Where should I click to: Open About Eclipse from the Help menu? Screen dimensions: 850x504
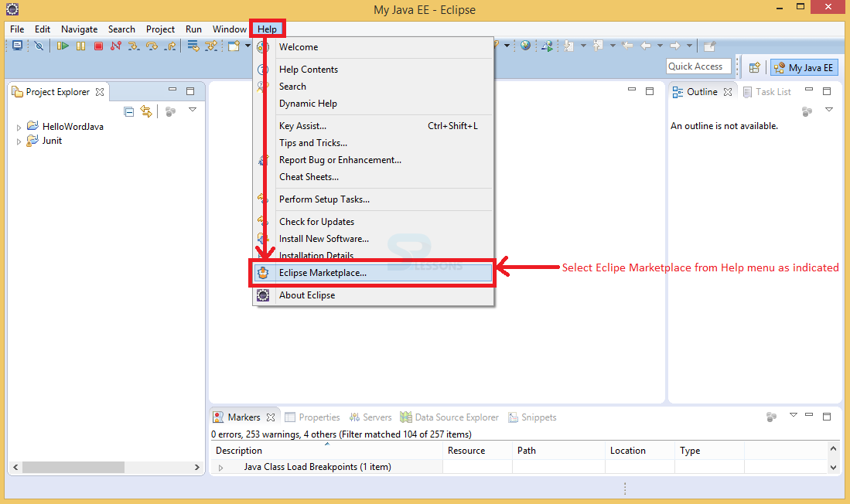374,295
